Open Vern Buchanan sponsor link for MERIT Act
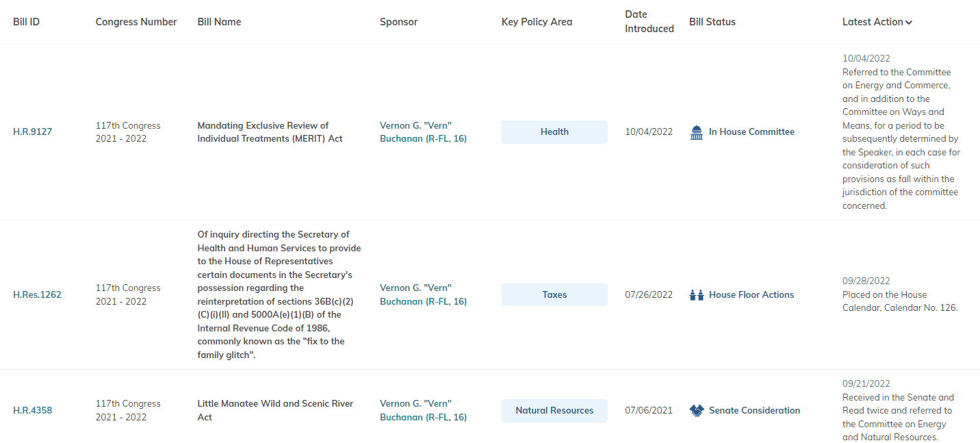The width and height of the screenshot is (980, 443). click(423, 132)
